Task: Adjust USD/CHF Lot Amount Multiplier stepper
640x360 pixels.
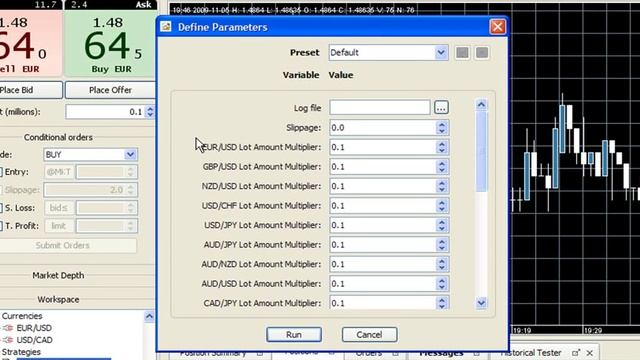Action: click(x=442, y=206)
